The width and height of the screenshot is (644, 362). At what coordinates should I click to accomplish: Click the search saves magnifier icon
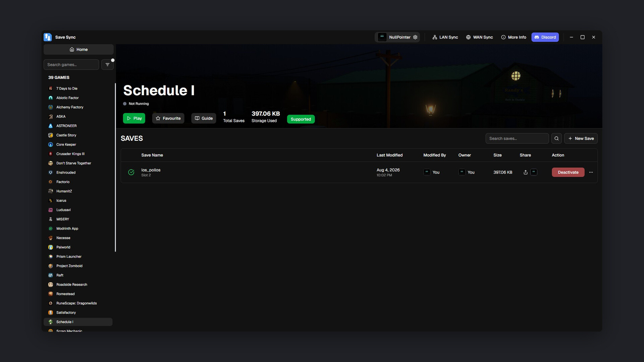[x=556, y=138]
